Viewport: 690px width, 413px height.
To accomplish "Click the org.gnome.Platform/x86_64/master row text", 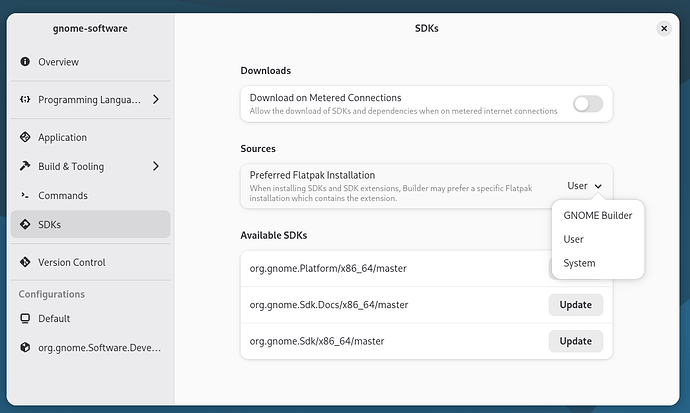I will click(x=328, y=268).
